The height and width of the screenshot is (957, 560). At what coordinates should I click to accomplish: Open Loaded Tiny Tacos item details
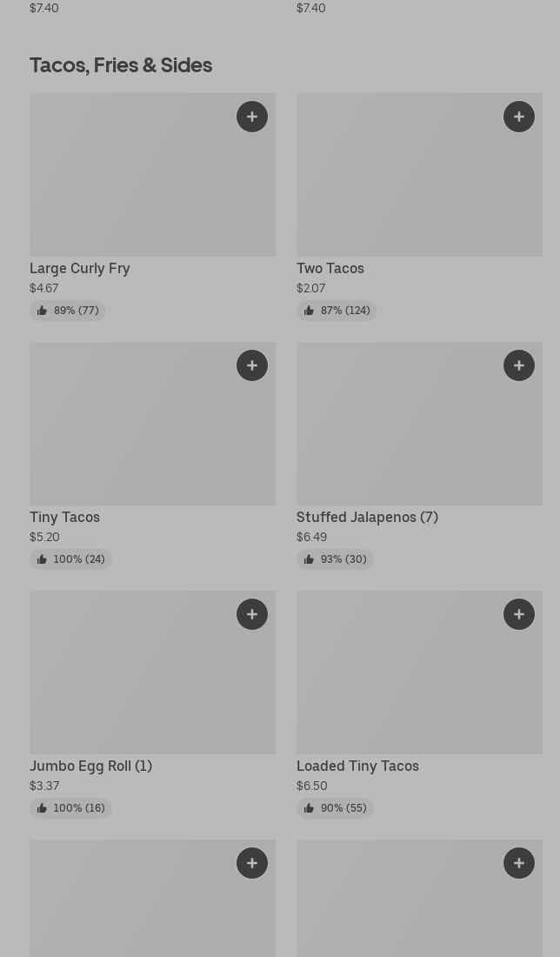[357, 766]
